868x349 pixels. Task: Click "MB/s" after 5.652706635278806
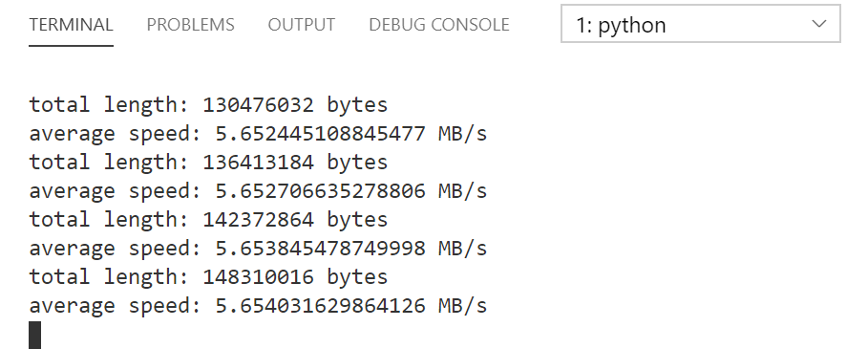(463, 191)
